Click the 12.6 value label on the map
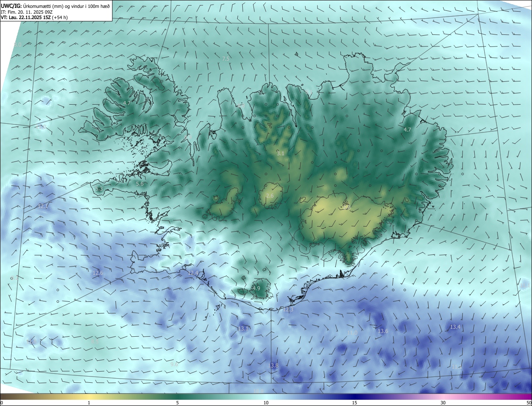The image size is (532, 406). [x=97, y=273]
